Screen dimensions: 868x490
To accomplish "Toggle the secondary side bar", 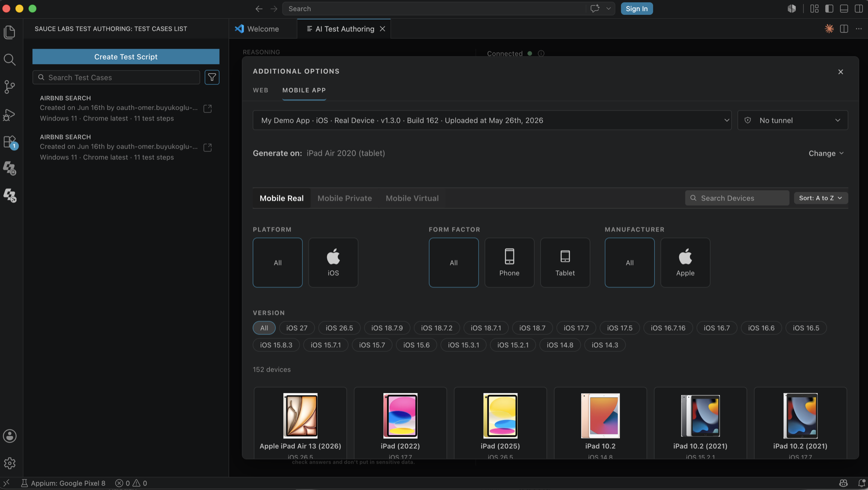I will [859, 9].
